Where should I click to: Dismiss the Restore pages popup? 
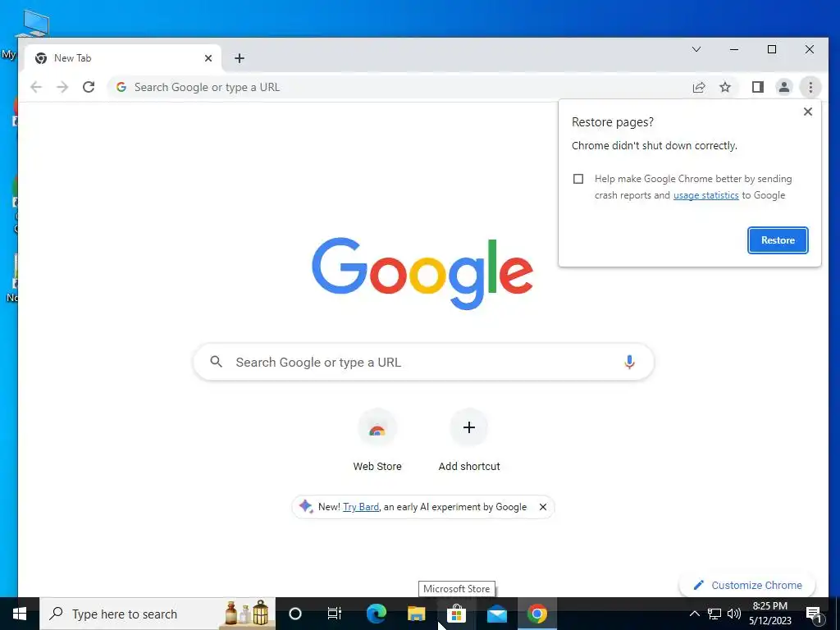pos(808,112)
